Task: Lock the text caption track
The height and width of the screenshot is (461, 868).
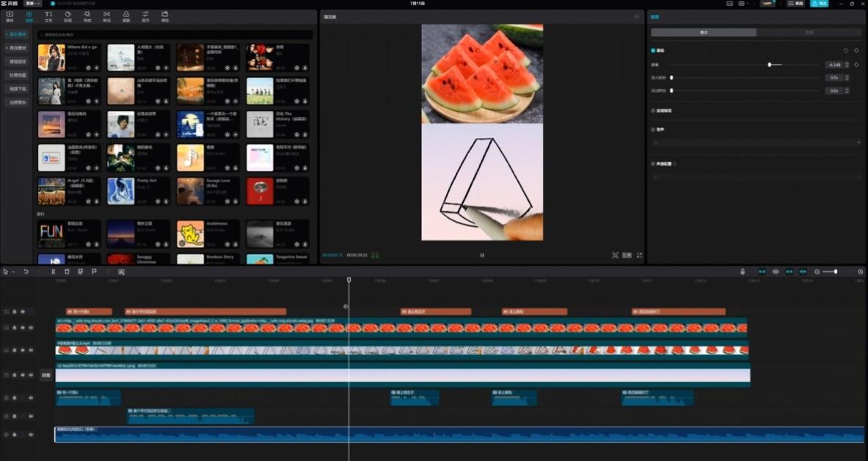Action: coord(14,312)
